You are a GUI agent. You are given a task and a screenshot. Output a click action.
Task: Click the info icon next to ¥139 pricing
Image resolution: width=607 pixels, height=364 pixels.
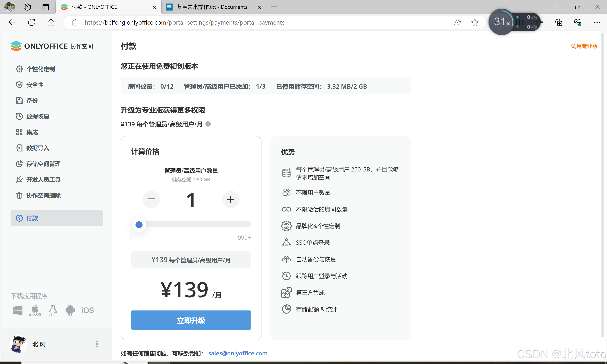tap(208, 124)
